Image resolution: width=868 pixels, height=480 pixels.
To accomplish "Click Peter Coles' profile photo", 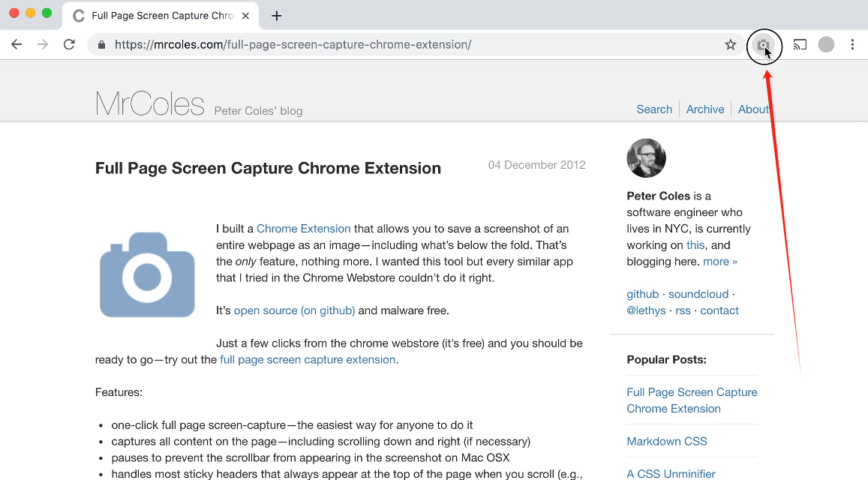I will [x=646, y=158].
